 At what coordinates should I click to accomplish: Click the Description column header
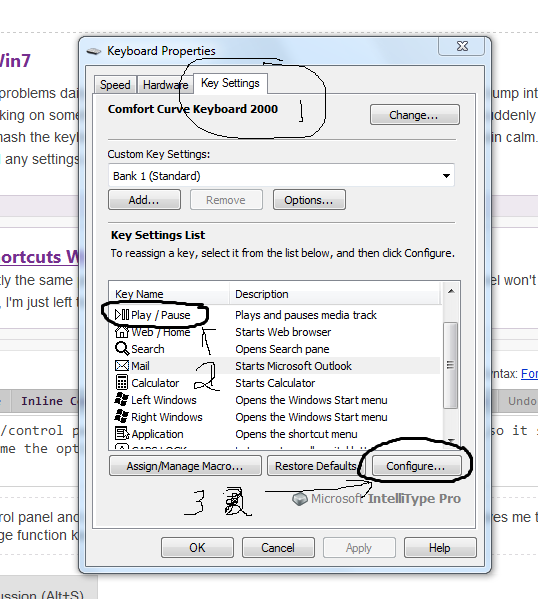pos(335,294)
